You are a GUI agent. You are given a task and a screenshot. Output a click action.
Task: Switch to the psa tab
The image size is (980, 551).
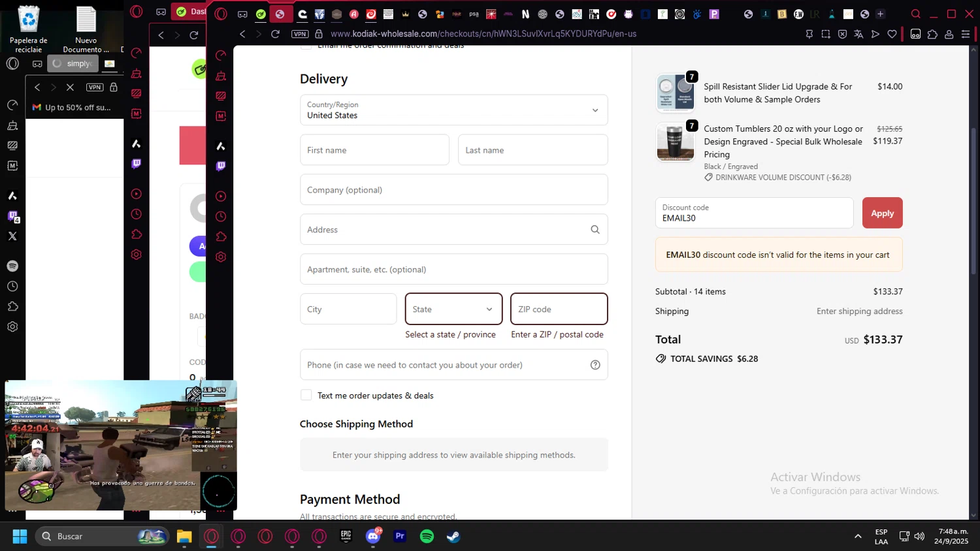pos(474,14)
